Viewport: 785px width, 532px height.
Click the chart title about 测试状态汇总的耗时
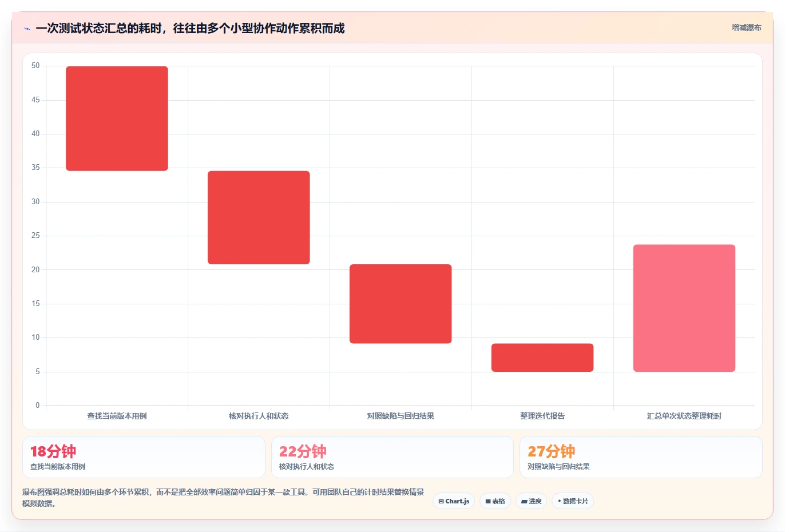[190, 28]
